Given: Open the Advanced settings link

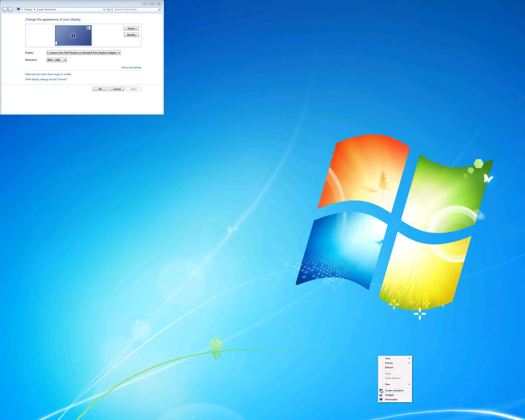Looking at the screenshot, I should tap(131, 67).
